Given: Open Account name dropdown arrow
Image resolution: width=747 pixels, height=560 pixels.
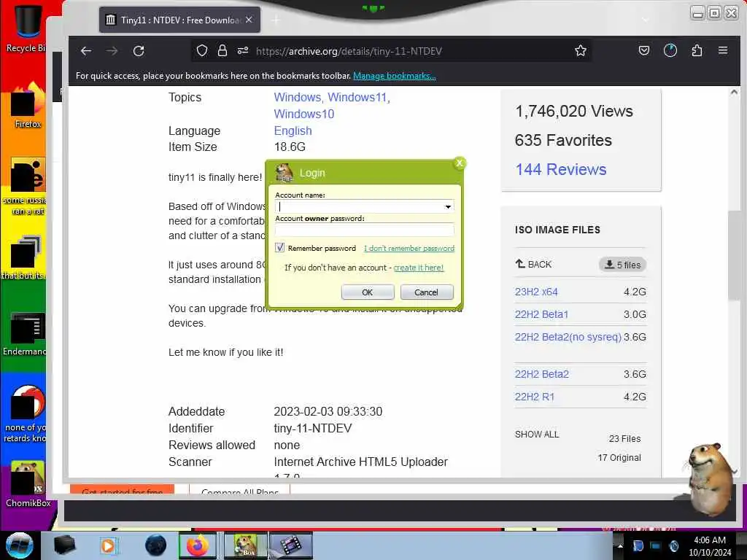Looking at the screenshot, I should 448,206.
